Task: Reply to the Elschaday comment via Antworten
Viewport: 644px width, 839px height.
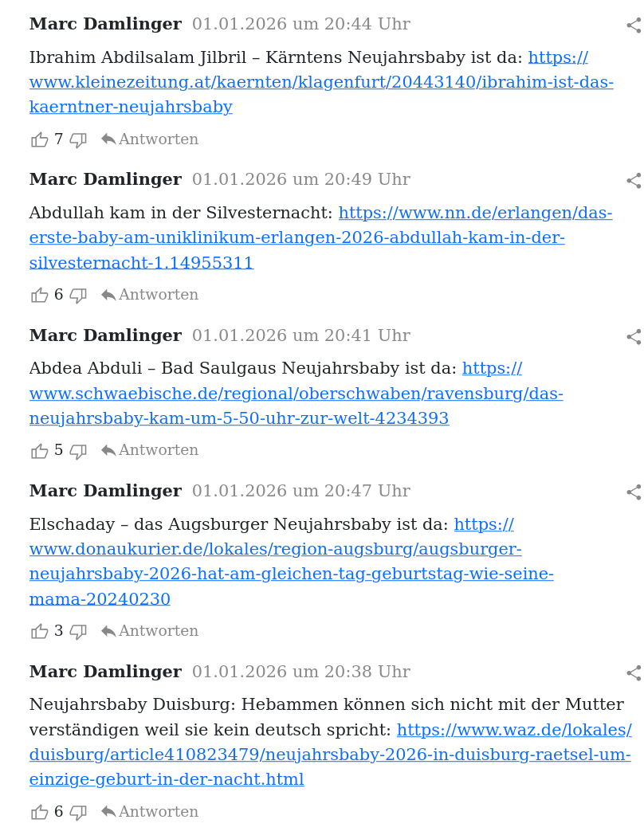Action: 149,631
